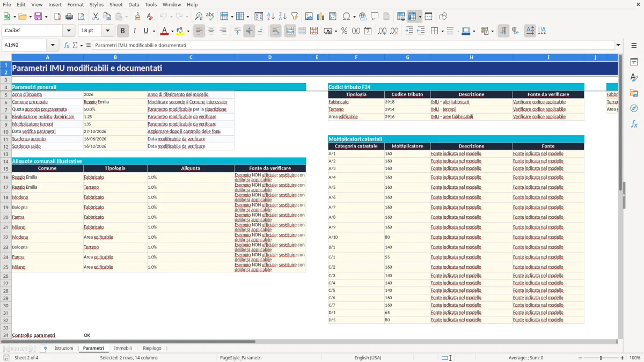Toggle Italic formatting
Image resolution: width=644 pixels, height=362 pixels.
[x=135, y=31]
